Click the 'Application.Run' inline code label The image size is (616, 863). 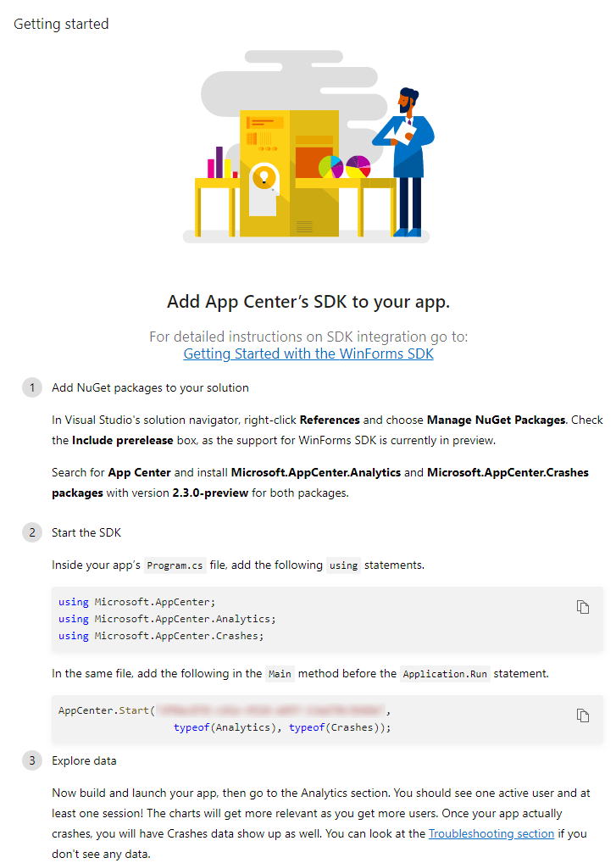coord(445,674)
